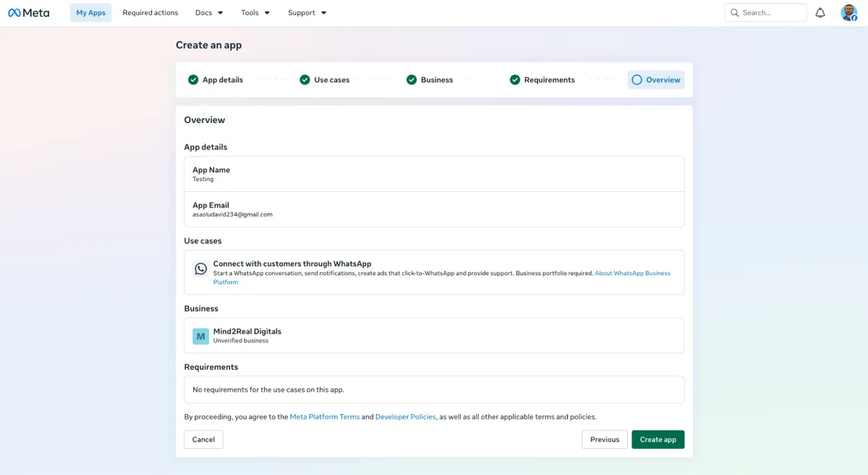Go to the Business step
Viewport: 868px width, 475px height.
coord(430,80)
